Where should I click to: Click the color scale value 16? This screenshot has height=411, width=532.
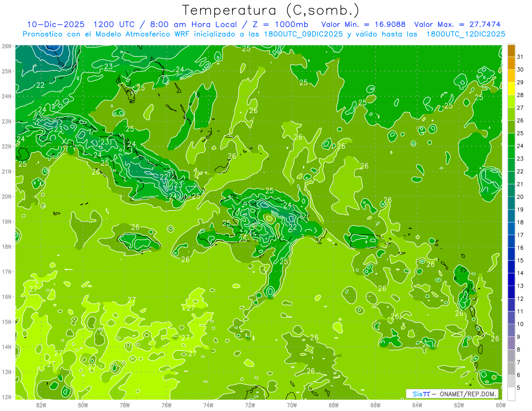tap(520, 248)
